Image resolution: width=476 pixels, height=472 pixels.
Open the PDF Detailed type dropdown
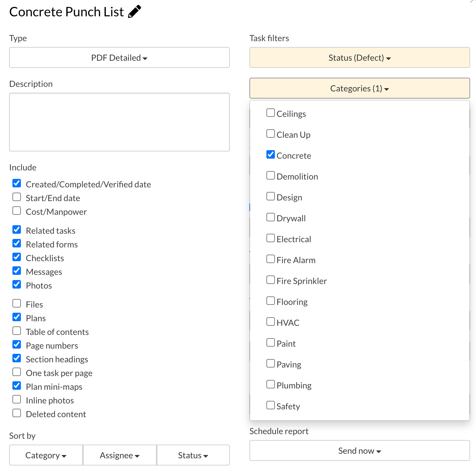(x=119, y=58)
